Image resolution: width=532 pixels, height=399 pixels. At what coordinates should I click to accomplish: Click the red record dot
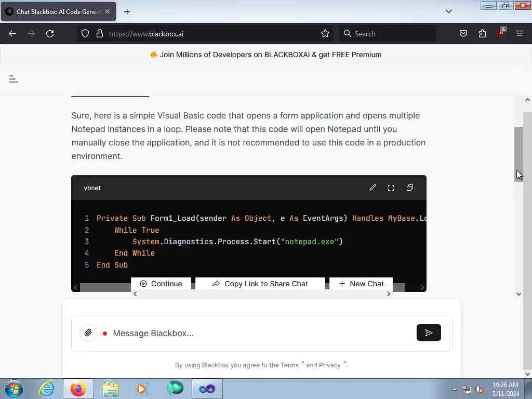click(x=105, y=334)
